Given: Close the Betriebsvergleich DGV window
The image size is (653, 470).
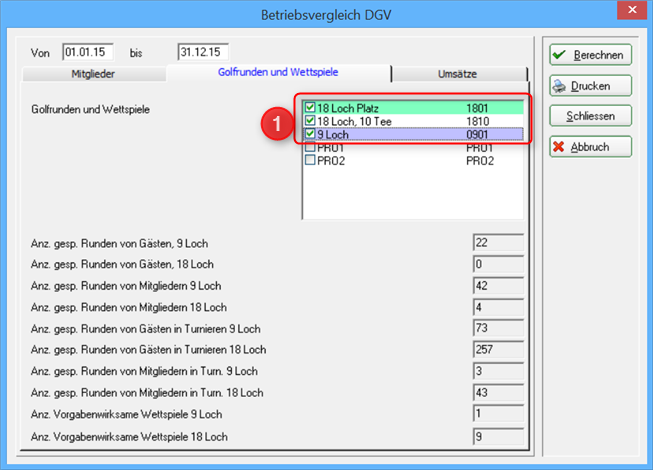Looking at the screenshot, I should click(x=632, y=10).
